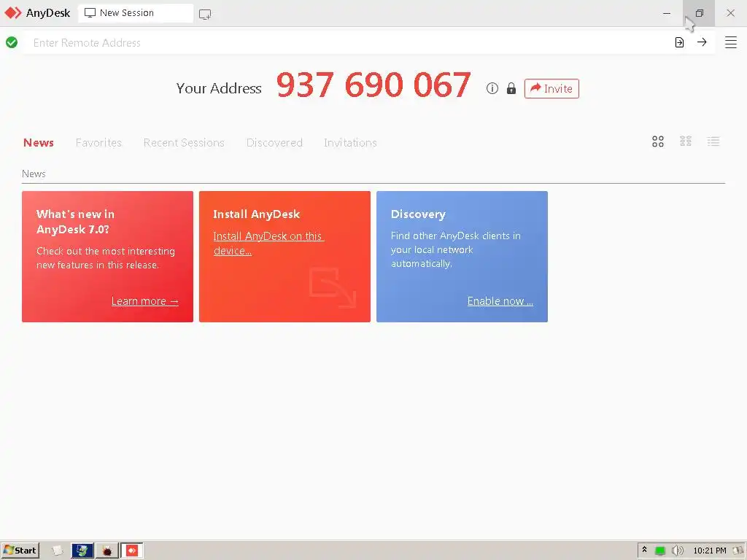Select list view icon
Image resolution: width=747 pixels, height=560 pixels.
(713, 141)
